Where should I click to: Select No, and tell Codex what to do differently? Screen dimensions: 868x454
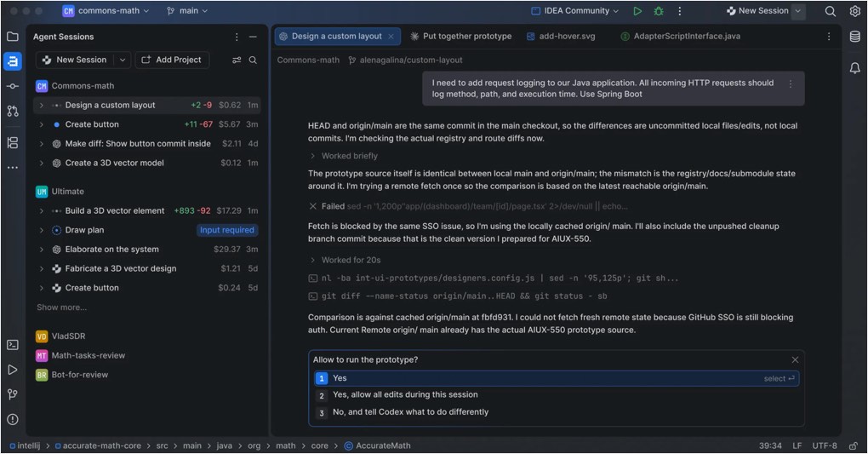557,412
